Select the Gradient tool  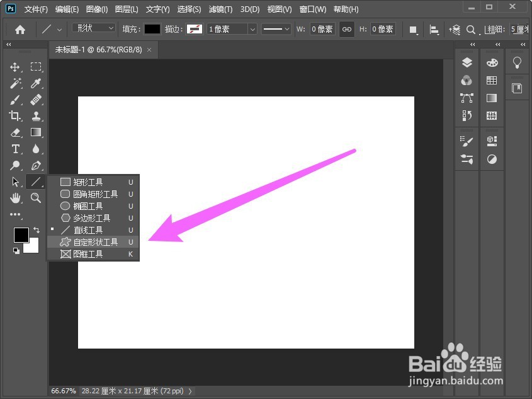pyautogui.click(x=36, y=132)
